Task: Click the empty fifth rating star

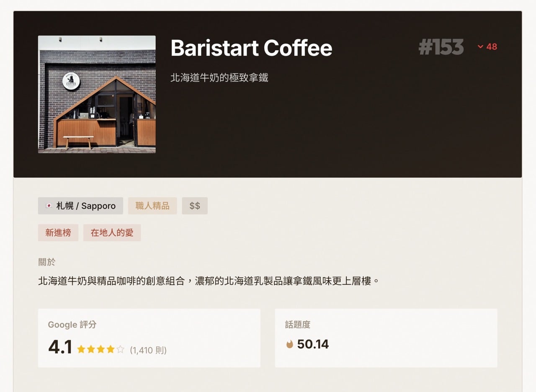Action: point(120,349)
